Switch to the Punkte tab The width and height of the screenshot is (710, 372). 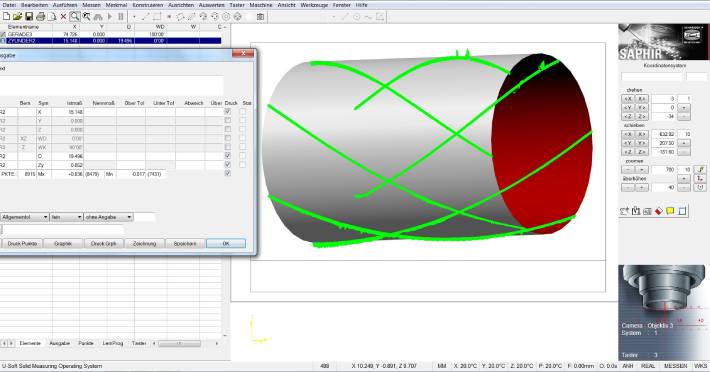pyautogui.click(x=86, y=343)
